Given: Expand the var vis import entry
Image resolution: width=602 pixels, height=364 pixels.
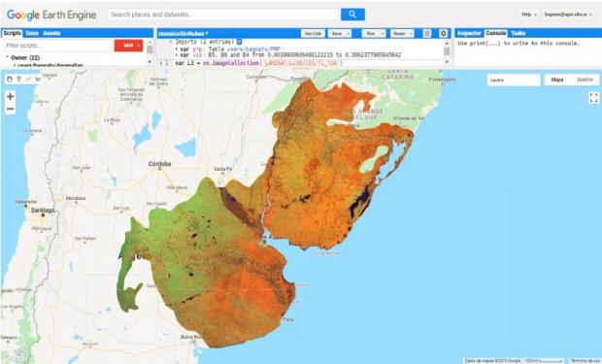Looking at the screenshot, I should coord(177,55).
